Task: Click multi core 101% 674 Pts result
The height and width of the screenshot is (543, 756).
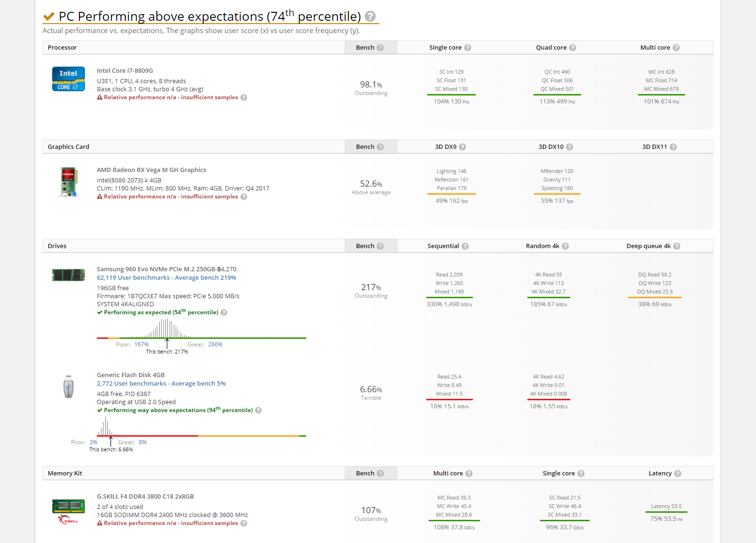Action: (x=661, y=102)
